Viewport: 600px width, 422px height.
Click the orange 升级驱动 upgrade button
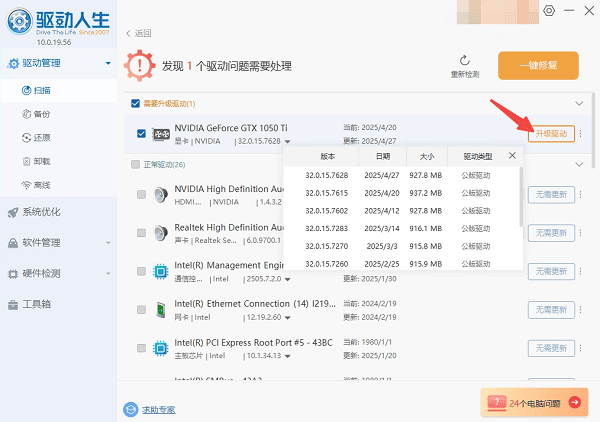(551, 134)
